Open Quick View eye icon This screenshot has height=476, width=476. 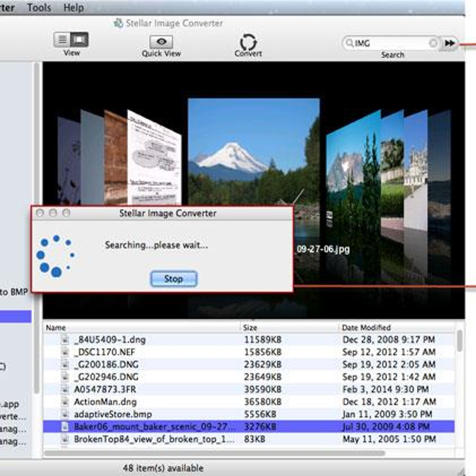tap(161, 42)
